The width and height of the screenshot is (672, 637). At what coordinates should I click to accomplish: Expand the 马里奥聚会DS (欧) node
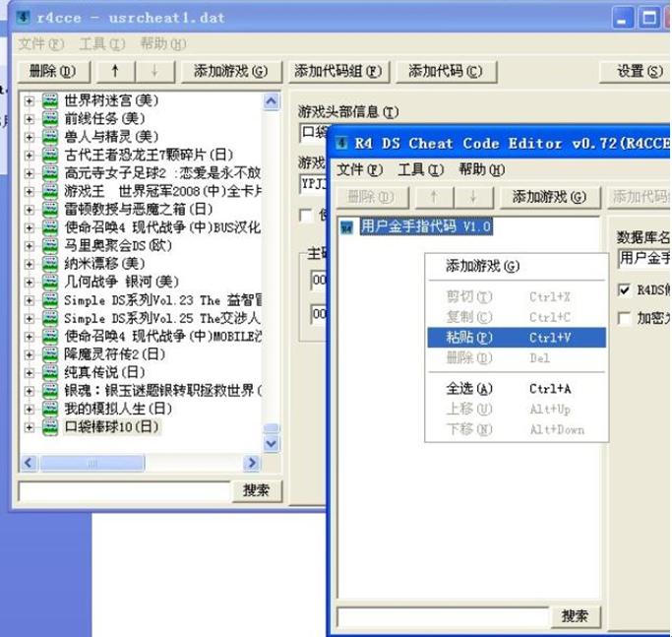30,246
